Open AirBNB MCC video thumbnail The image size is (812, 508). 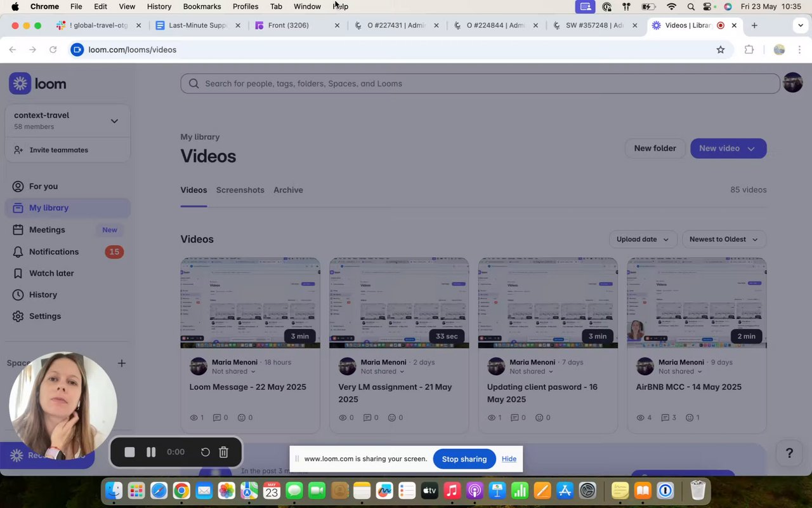click(697, 303)
